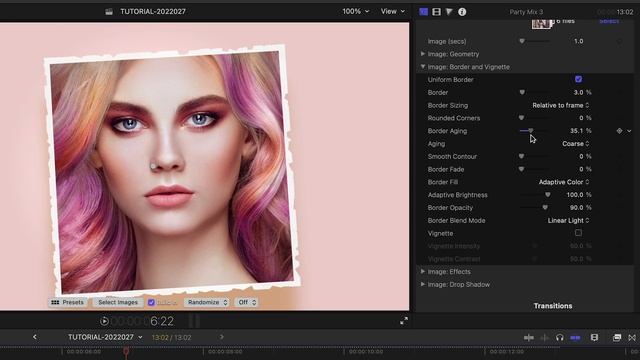Open the Aging Coarse dropdown

(576, 144)
